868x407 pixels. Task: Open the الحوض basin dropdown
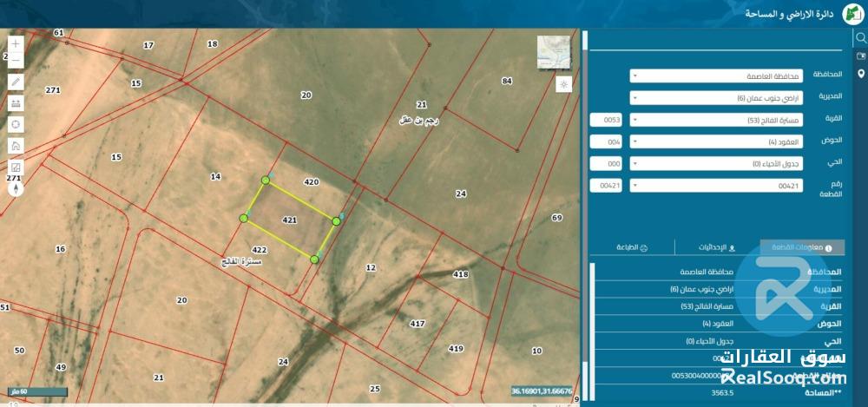point(716,141)
